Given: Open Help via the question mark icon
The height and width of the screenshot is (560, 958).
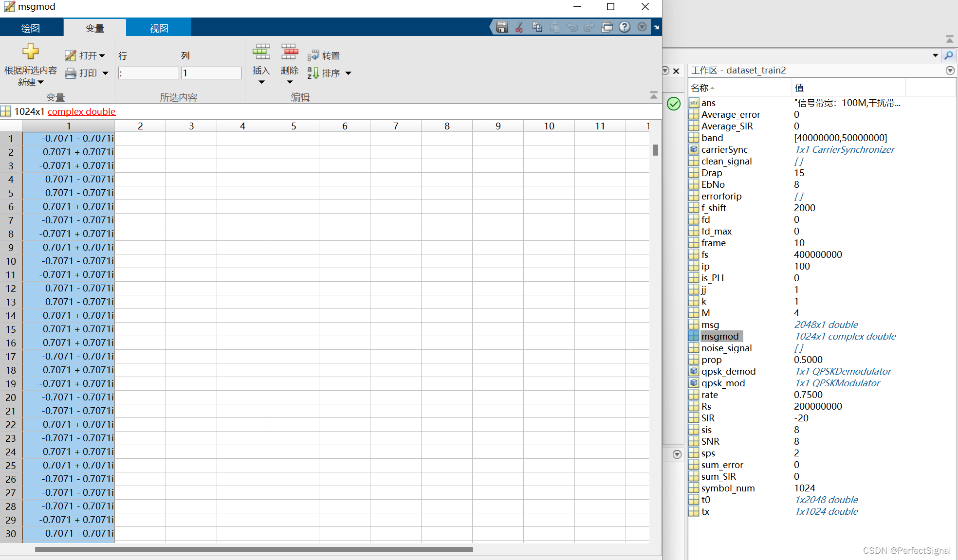Looking at the screenshot, I should (x=625, y=27).
